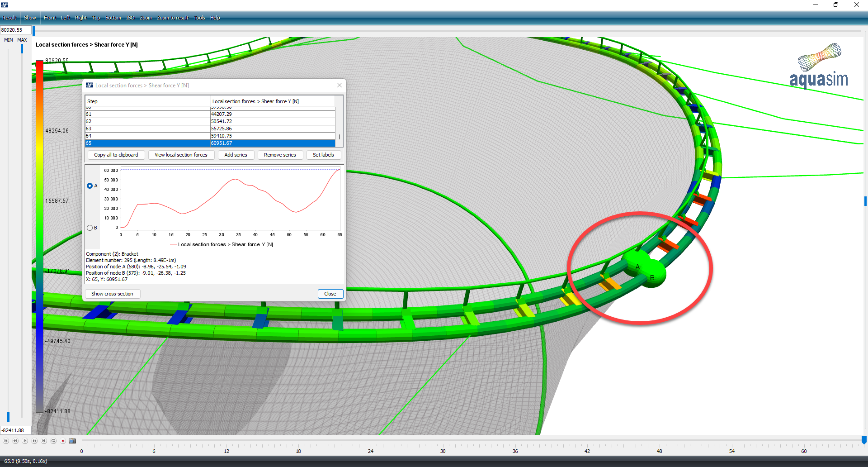Select the highlighted step 65 row
The image size is (868, 467).
click(210, 143)
